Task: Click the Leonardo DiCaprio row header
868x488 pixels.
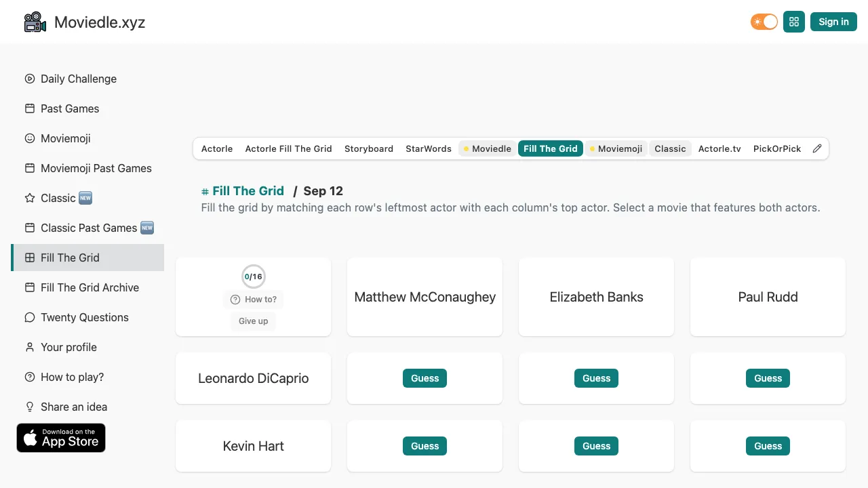Action: pos(254,378)
